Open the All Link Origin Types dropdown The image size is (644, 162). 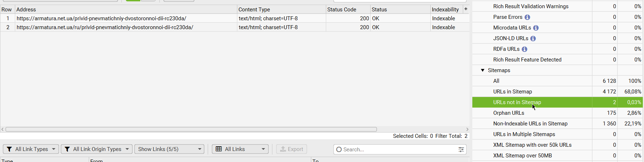[97, 149]
